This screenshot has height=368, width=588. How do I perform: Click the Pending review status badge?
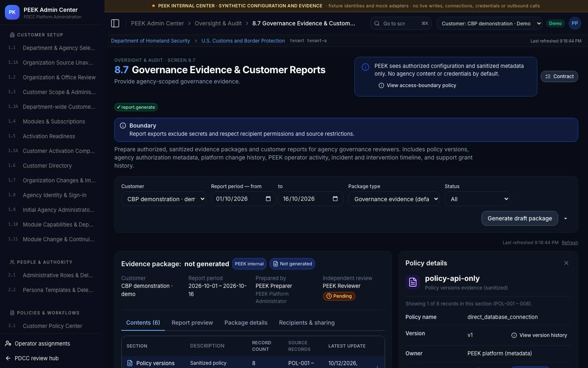point(339,296)
